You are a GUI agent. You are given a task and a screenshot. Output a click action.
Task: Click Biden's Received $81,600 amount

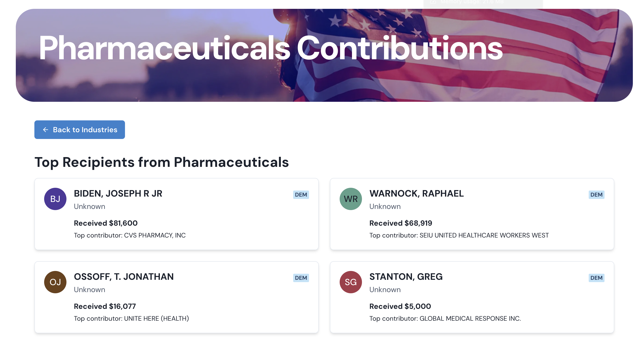pos(105,223)
